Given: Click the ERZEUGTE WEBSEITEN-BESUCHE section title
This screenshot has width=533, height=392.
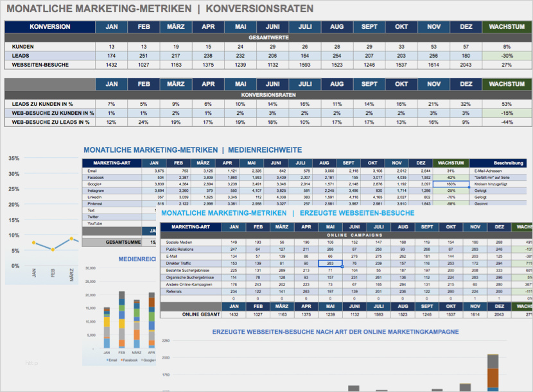Looking at the screenshot, I should coord(357,213).
